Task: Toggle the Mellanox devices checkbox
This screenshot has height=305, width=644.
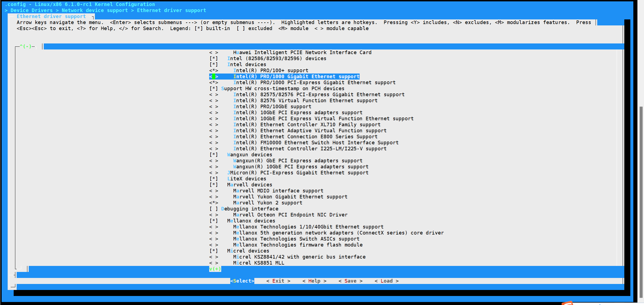Action: pyautogui.click(x=214, y=221)
